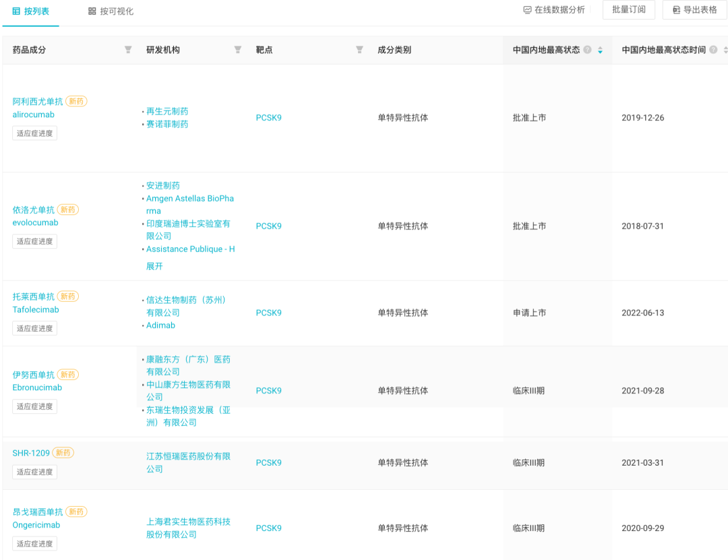Open PCSK9 target in evolocumab row
This screenshot has width=728, height=560.
(x=269, y=226)
